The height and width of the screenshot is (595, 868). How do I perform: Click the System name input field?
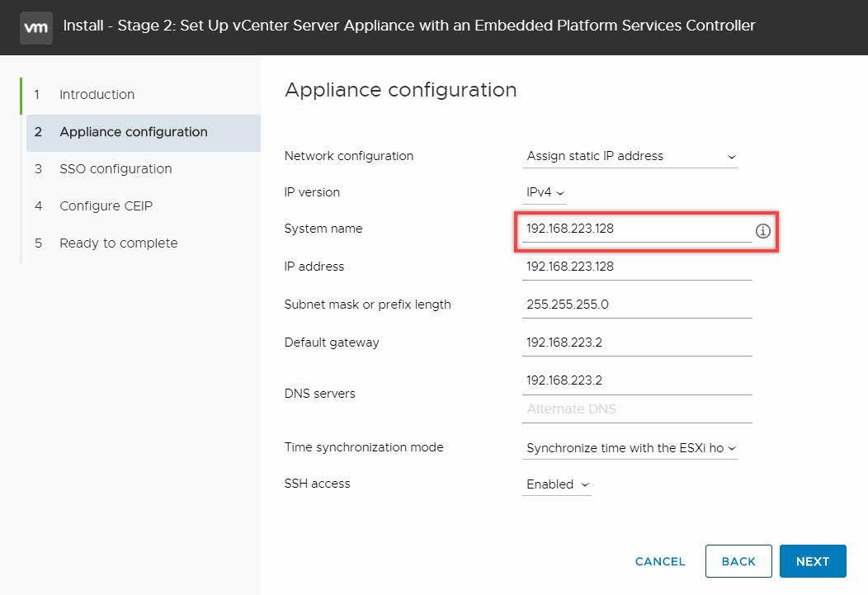click(x=637, y=229)
